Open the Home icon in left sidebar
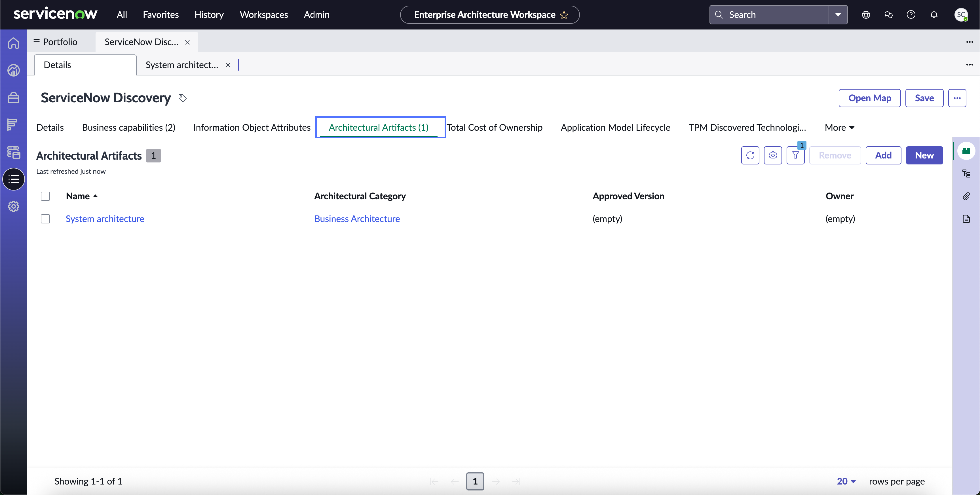The height and width of the screenshot is (495, 980). [x=14, y=43]
